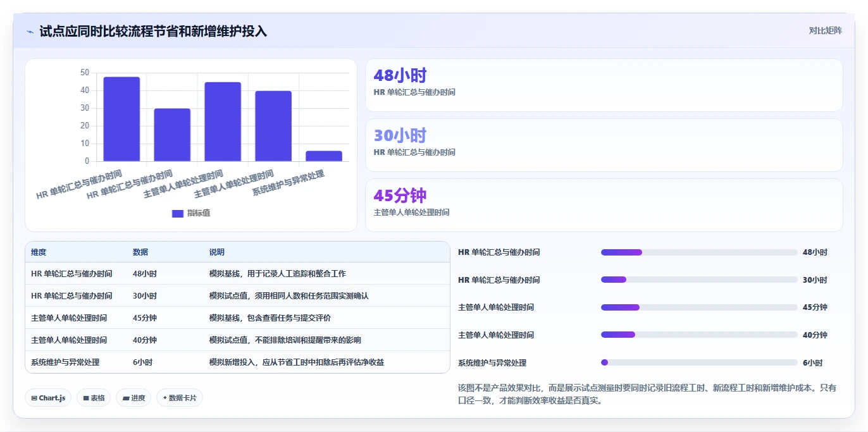Click the progress bar valued 48小时

(x=699, y=252)
